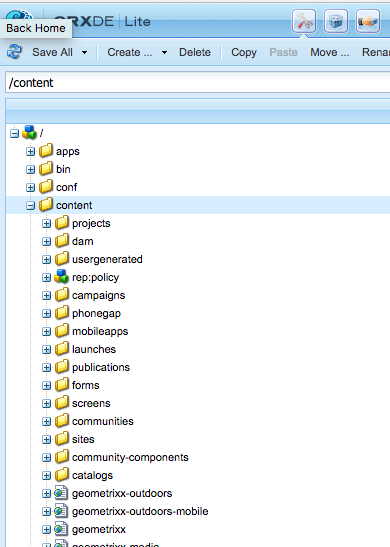Select the publications node
390x547 pixels.
[101, 367]
